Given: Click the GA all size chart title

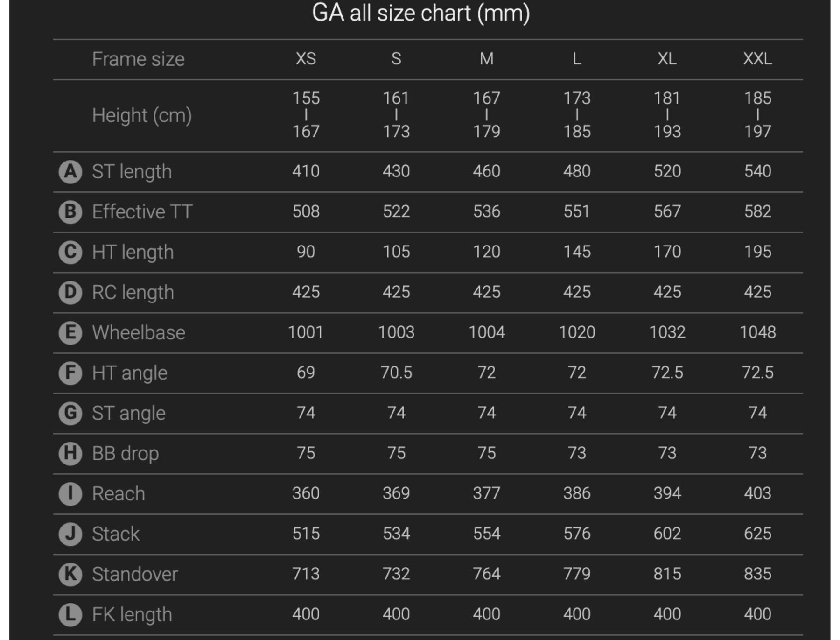Looking at the screenshot, I should [420, 13].
